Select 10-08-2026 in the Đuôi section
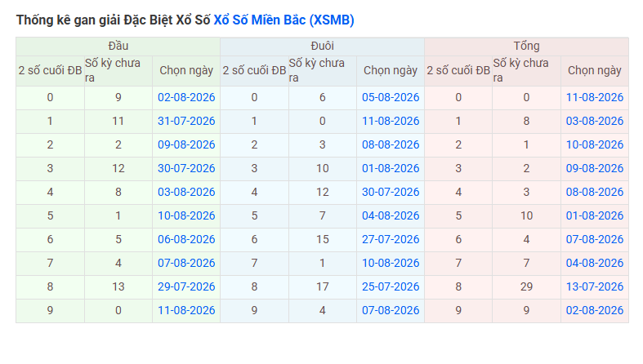 391,263
